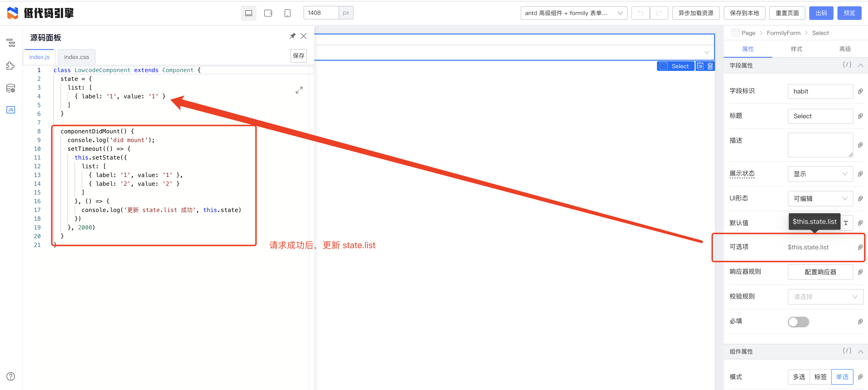
Task: Select 标签 mode for the component
Action: click(820, 377)
